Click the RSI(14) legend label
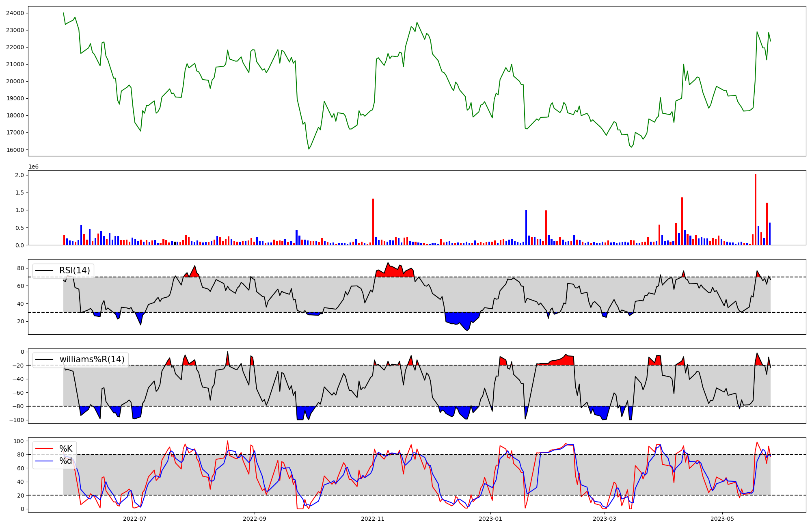Viewport: 812px width, 528px height. [x=75, y=270]
